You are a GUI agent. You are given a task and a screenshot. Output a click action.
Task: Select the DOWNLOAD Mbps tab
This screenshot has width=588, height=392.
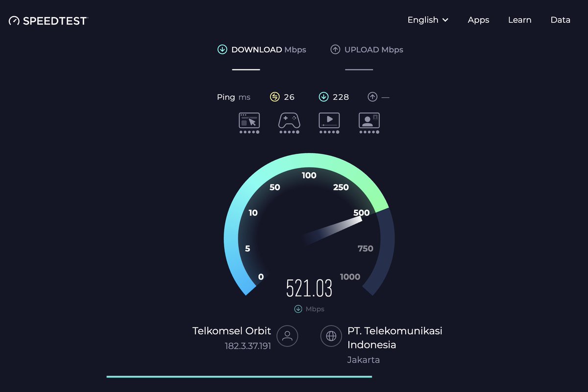tap(262, 49)
